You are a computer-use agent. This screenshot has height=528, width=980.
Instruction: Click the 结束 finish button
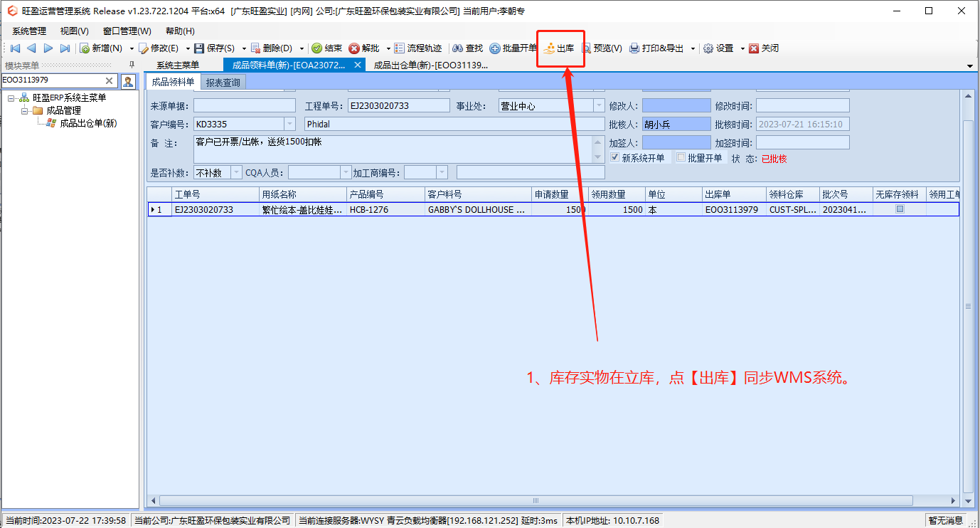click(327, 48)
